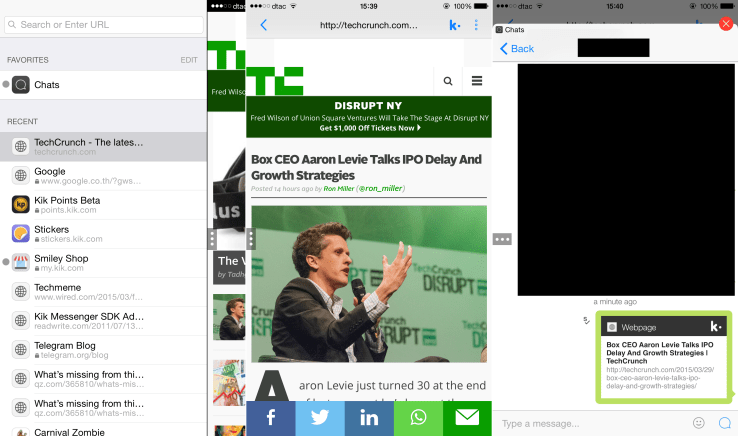This screenshot has height=436, width=738.
Task: Open the shared Box CEO webpage card
Action: [x=664, y=357]
